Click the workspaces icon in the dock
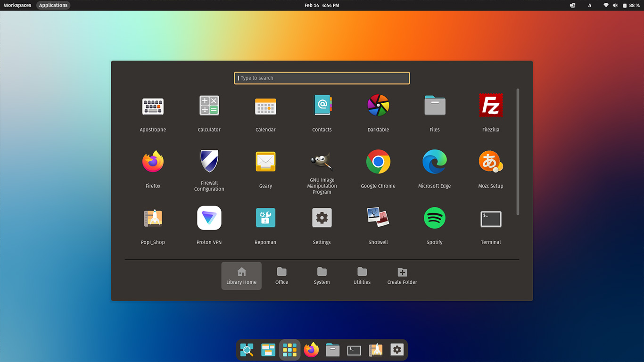The image size is (644, 362). (268, 350)
